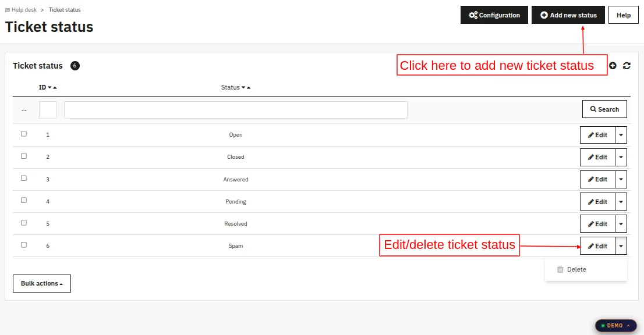Click the Status column header
The height and width of the screenshot is (335, 644).
pos(231,87)
